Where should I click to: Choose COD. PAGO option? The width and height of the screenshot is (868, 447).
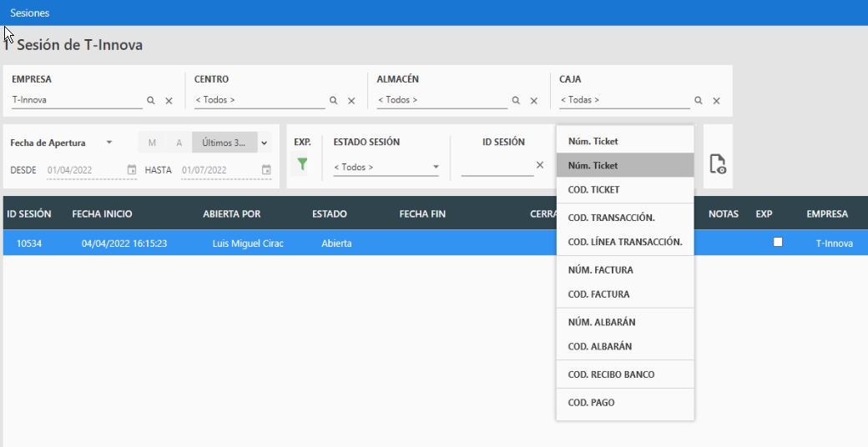tap(625, 403)
